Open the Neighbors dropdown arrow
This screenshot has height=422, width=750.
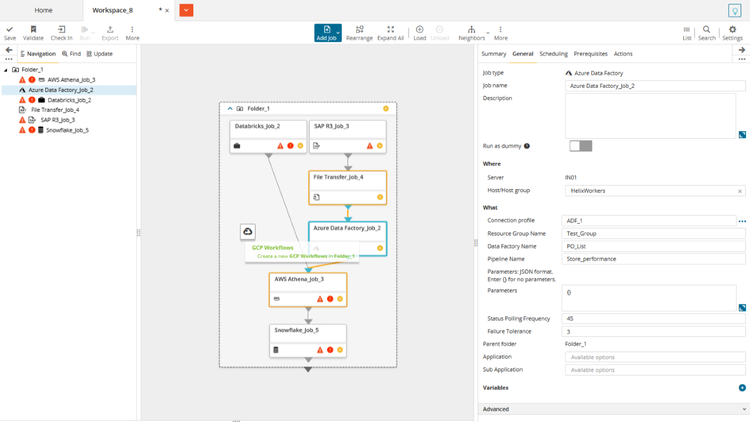click(488, 33)
